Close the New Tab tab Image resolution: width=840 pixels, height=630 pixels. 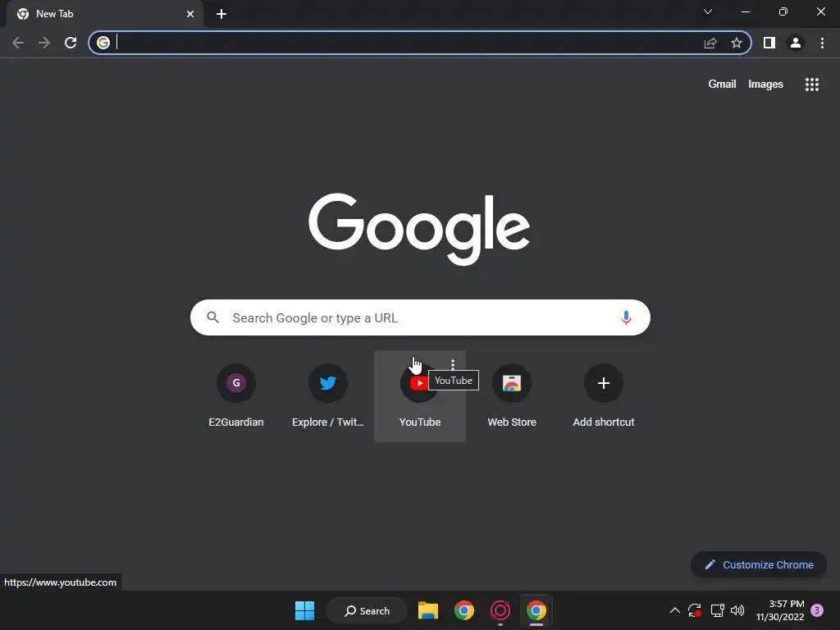(190, 14)
